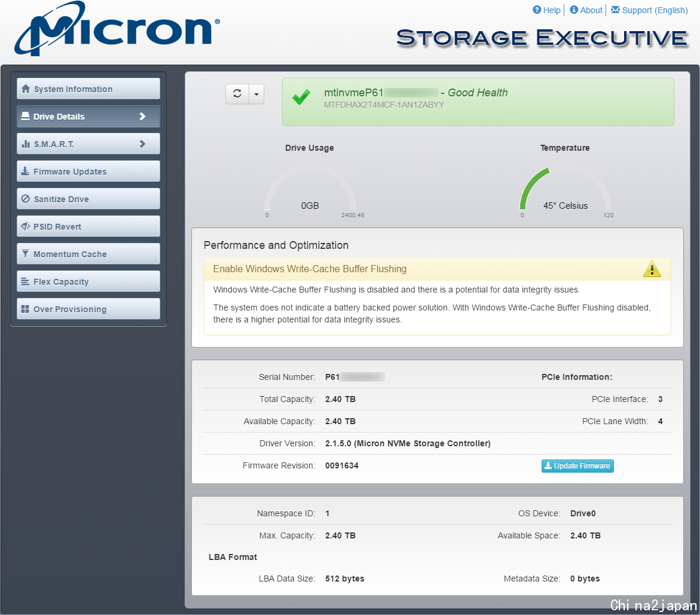Screen dimensions: 700x615
Task: Go to Firmware Updates section
Action: (88, 172)
